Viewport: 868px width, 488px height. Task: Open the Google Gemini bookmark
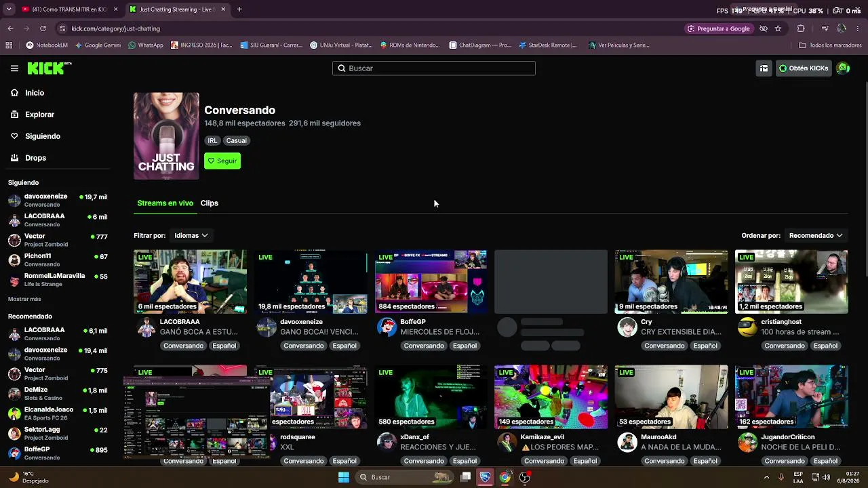[x=98, y=45]
